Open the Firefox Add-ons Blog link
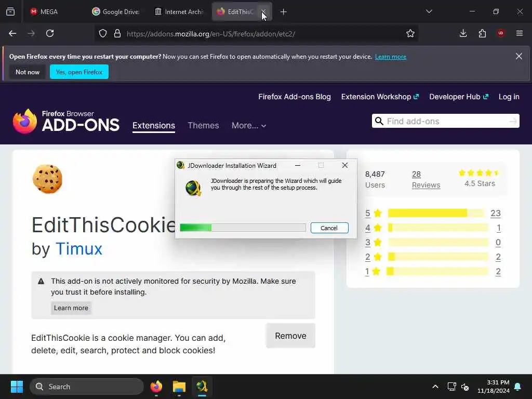The width and height of the screenshot is (532, 399). [295, 97]
